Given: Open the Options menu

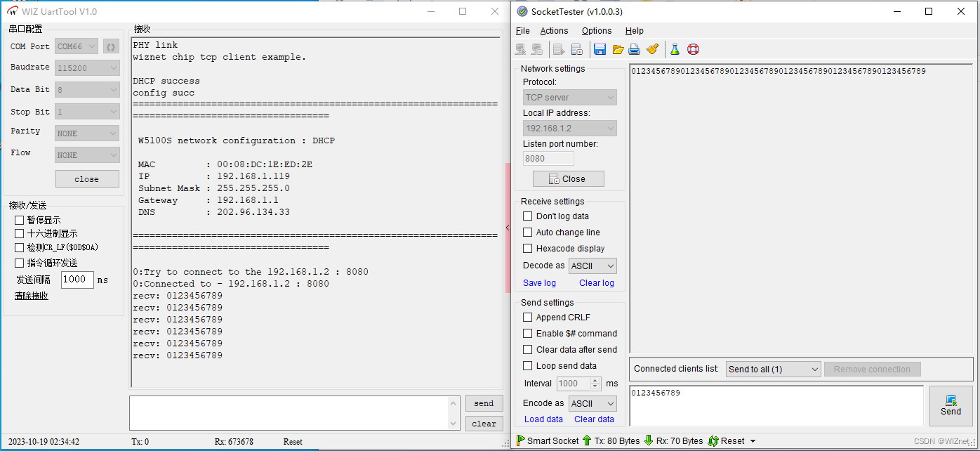Looking at the screenshot, I should coord(597,31).
